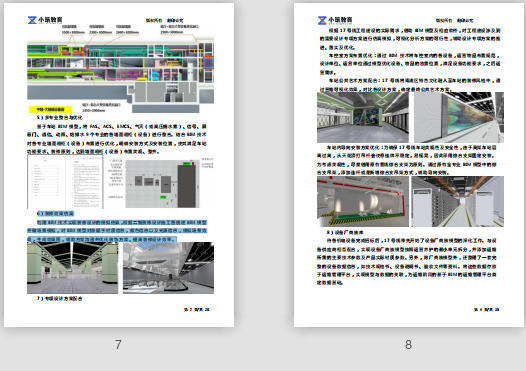Click the station hall mural rendering on page 8
The image size is (526, 371).
[363, 117]
